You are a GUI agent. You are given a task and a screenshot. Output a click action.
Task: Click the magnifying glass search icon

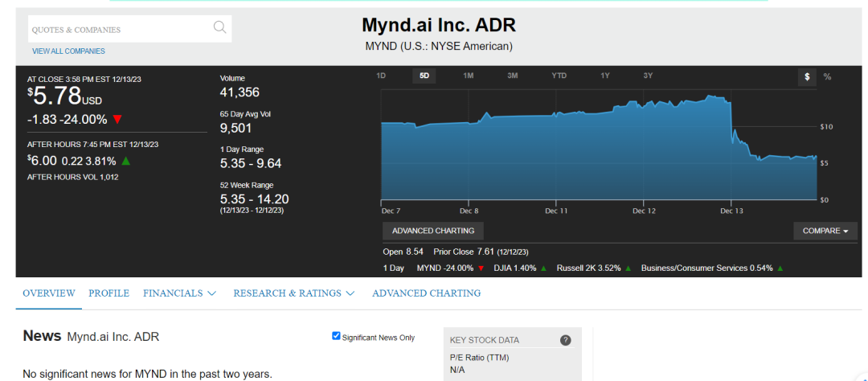[219, 27]
